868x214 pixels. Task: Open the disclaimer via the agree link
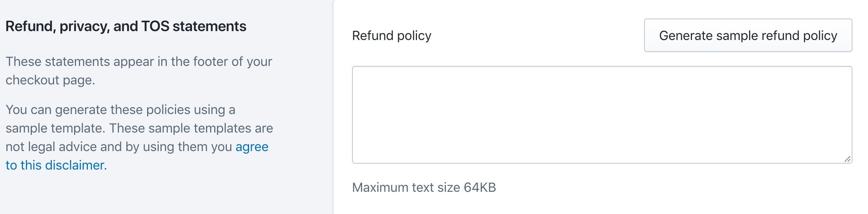[x=251, y=147]
